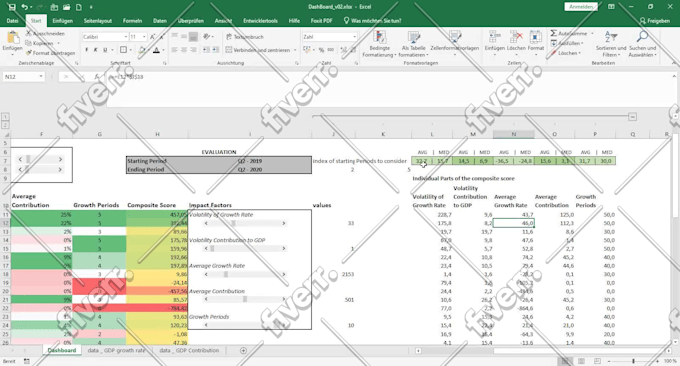This screenshot has height=366, width=680.
Task: Toggle Textumbruch wrap text
Action: pos(245,37)
